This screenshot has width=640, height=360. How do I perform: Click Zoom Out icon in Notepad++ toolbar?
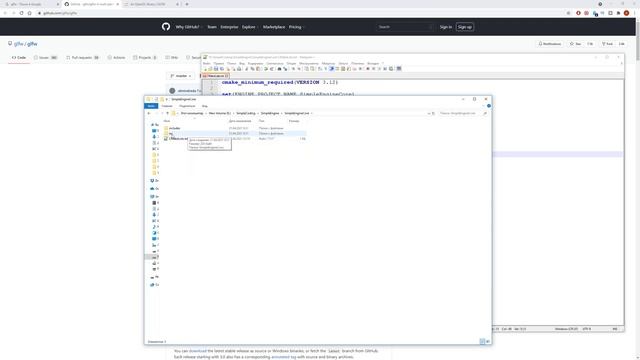tap(299, 69)
